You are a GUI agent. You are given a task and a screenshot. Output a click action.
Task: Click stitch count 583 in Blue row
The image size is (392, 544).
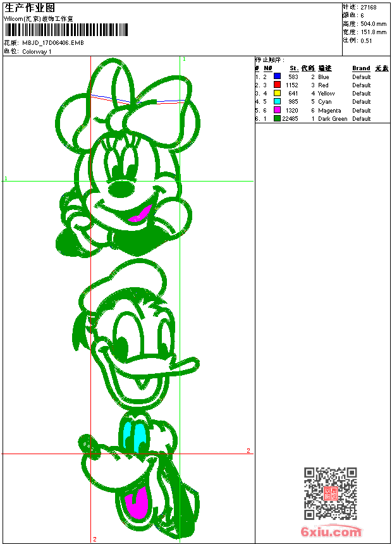(293, 77)
